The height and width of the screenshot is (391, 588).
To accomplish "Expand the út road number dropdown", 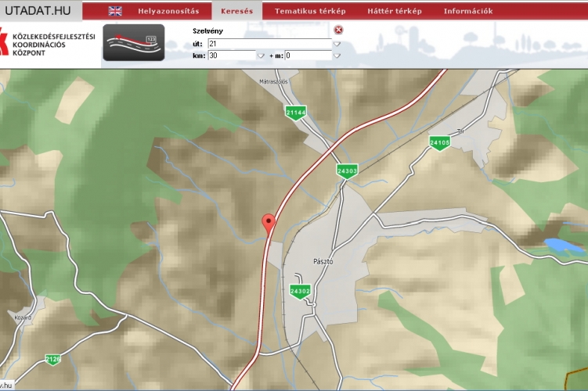I will click(337, 44).
